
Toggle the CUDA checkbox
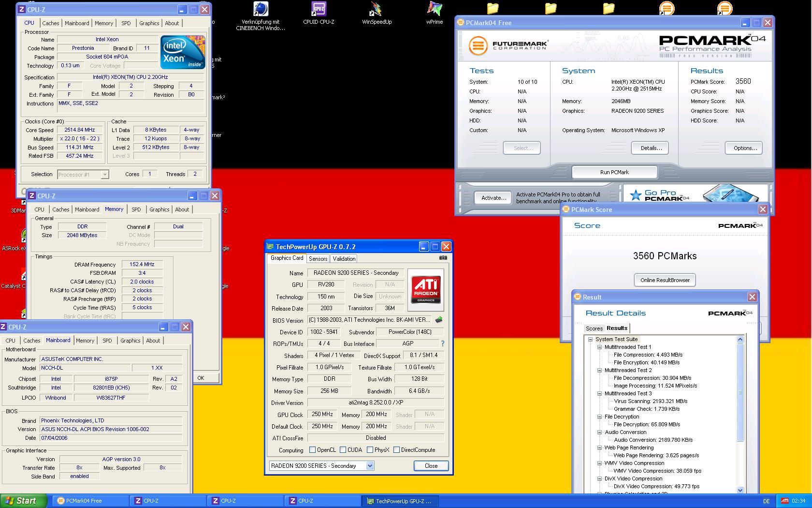(x=343, y=450)
